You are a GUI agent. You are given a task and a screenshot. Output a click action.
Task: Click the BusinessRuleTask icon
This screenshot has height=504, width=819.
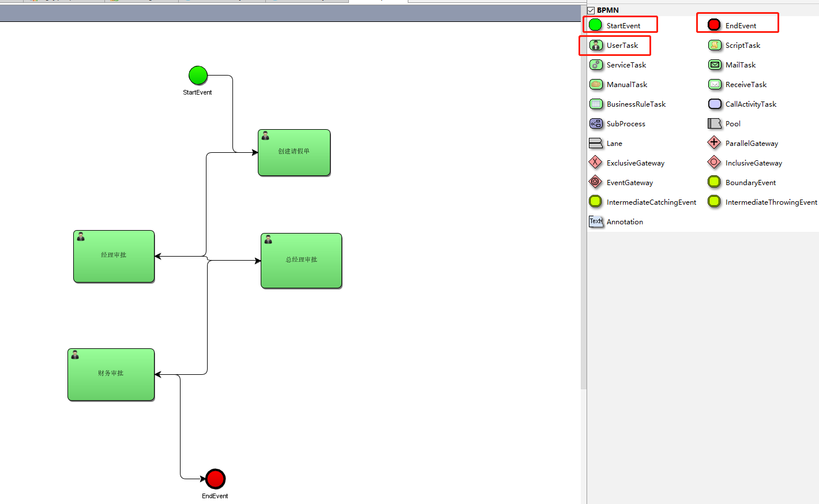coord(596,104)
